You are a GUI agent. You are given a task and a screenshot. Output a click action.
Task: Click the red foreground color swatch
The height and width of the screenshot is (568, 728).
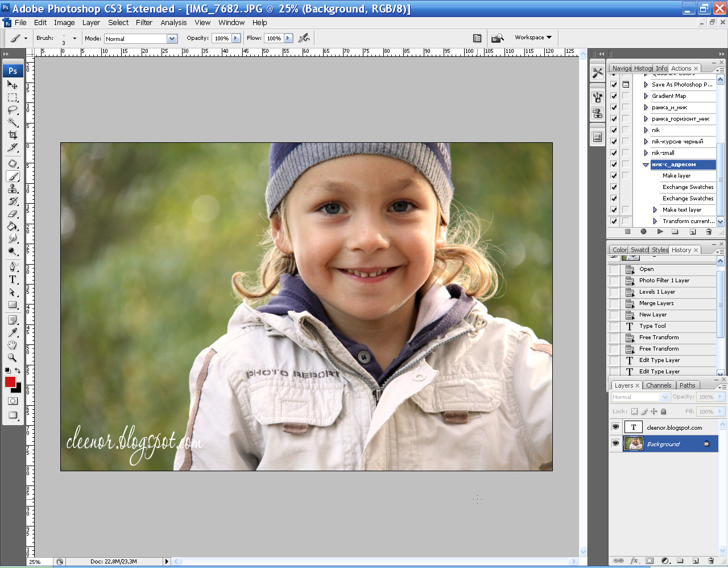coord(10,382)
